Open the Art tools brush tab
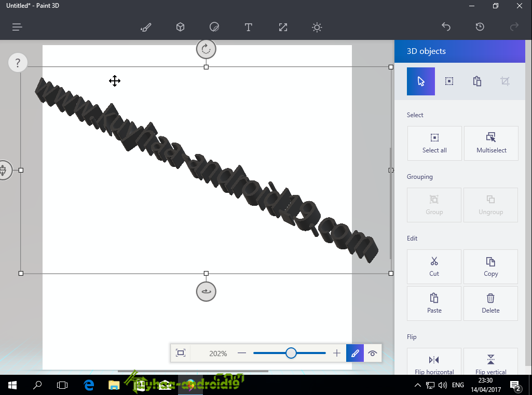532x395 pixels. [x=146, y=27]
